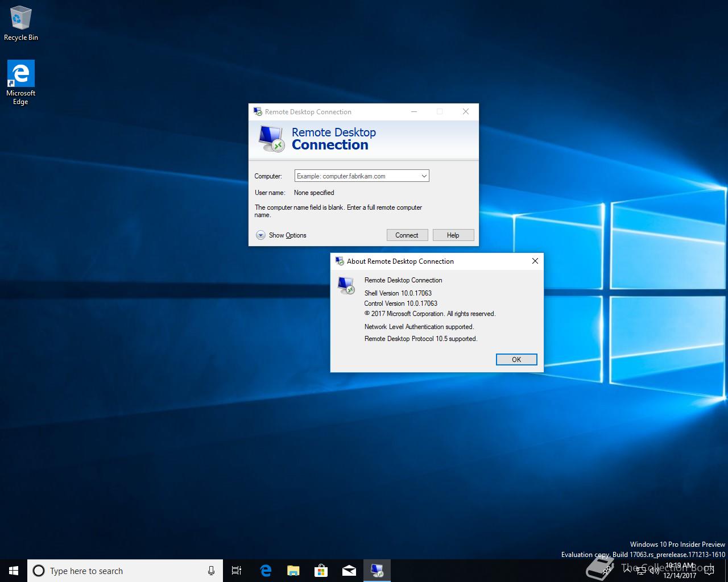Image resolution: width=728 pixels, height=582 pixels.
Task: Open Microsoft Store from the taskbar
Action: (321, 571)
